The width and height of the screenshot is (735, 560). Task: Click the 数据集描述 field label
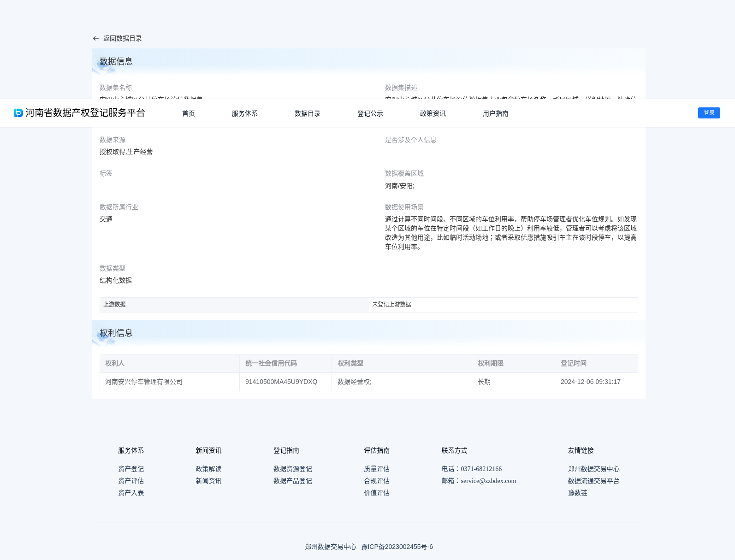[x=401, y=88]
